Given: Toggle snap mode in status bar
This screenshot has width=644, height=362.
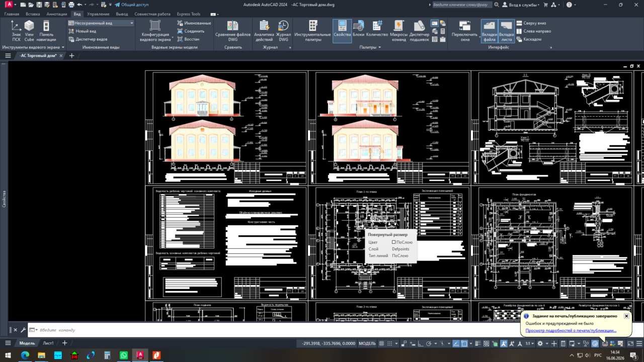Looking at the screenshot, I should [x=390, y=343].
